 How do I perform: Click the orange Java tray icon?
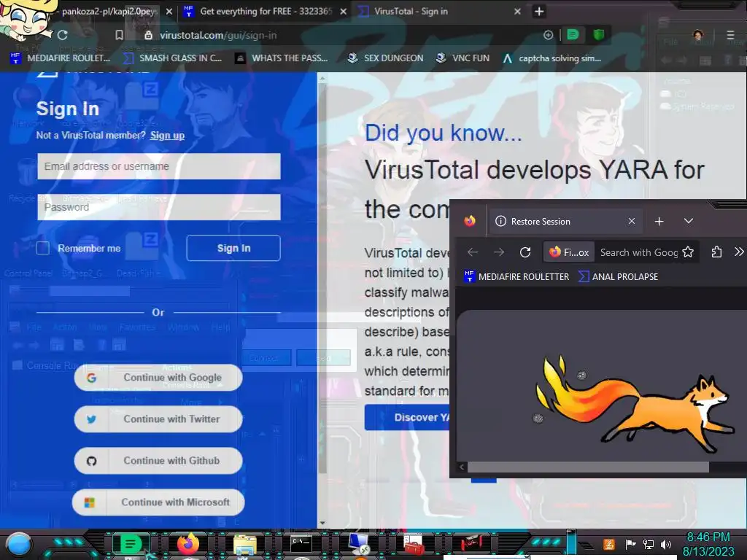[x=609, y=544]
